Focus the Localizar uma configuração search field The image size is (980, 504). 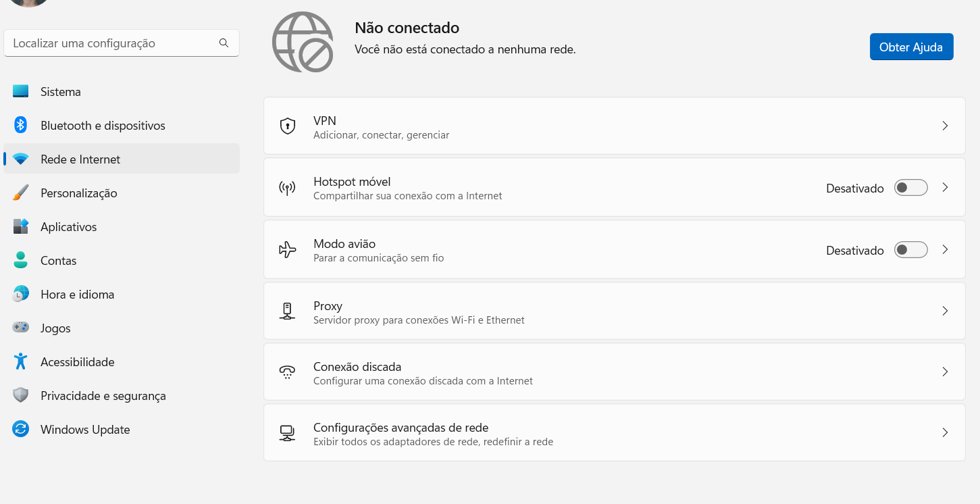point(122,43)
